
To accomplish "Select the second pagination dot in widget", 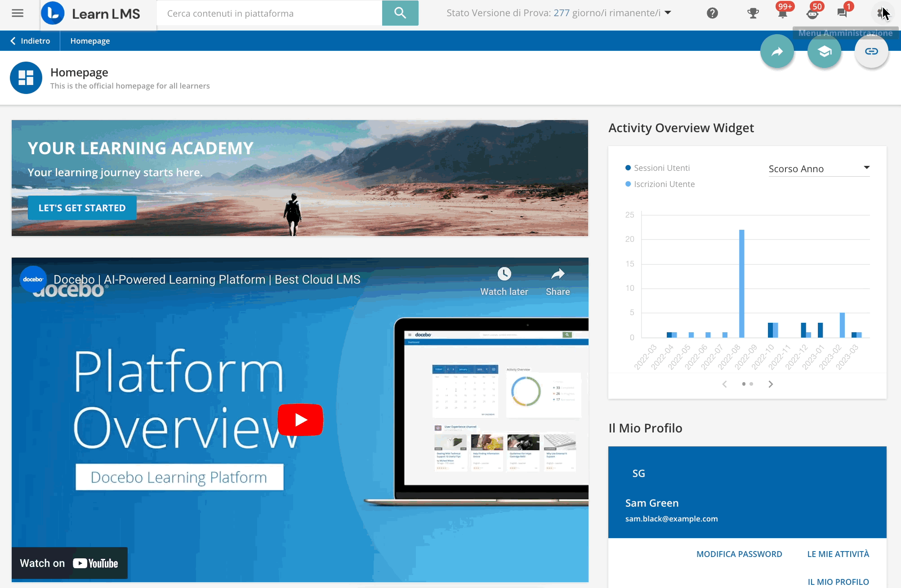I will pyautogui.click(x=751, y=384).
